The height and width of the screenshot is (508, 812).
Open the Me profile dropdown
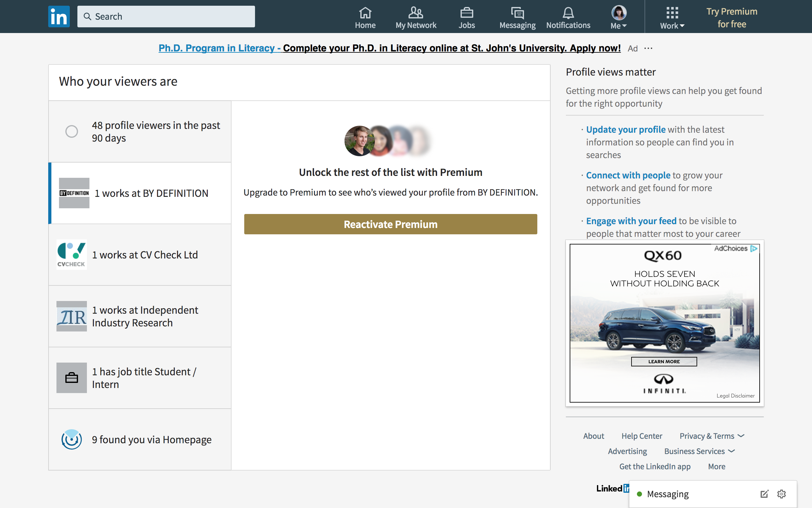pyautogui.click(x=619, y=18)
